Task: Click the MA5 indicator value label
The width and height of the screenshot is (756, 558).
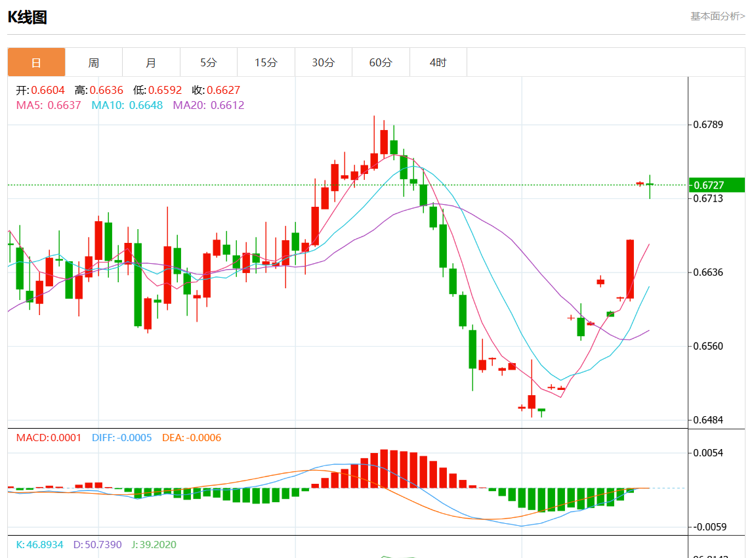Action: 49,105
